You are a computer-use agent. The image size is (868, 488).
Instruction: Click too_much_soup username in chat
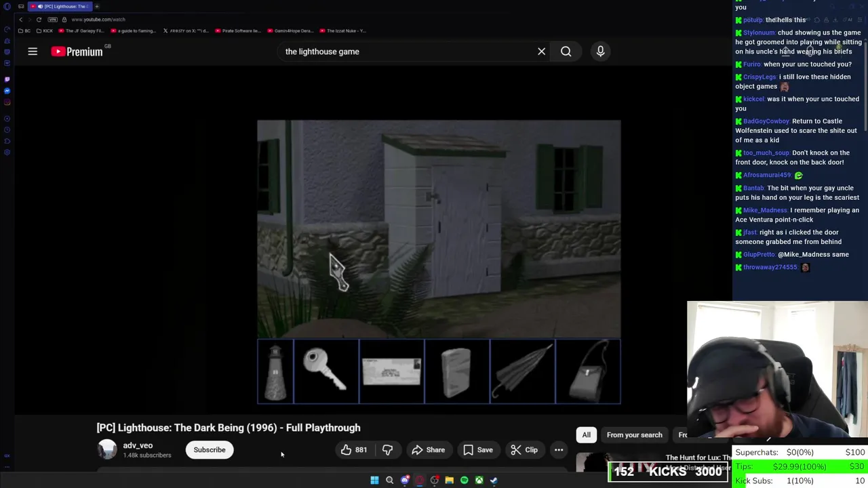(766, 153)
